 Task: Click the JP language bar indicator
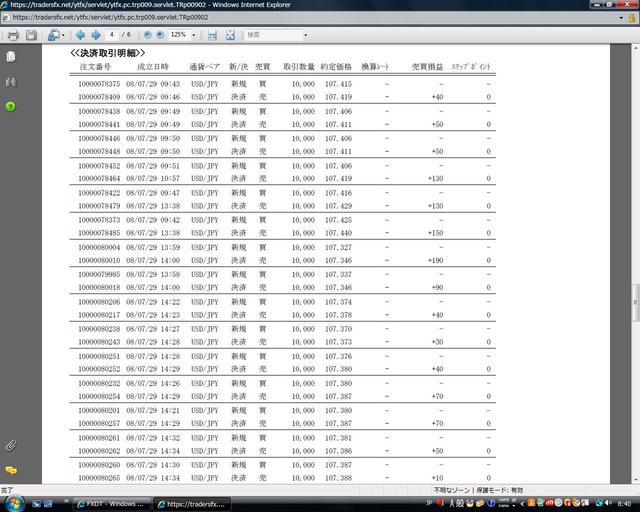coord(429,503)
